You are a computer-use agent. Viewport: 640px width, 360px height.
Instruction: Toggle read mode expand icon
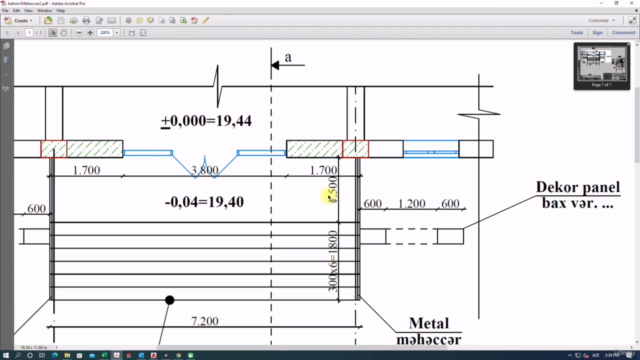point(632,20)
